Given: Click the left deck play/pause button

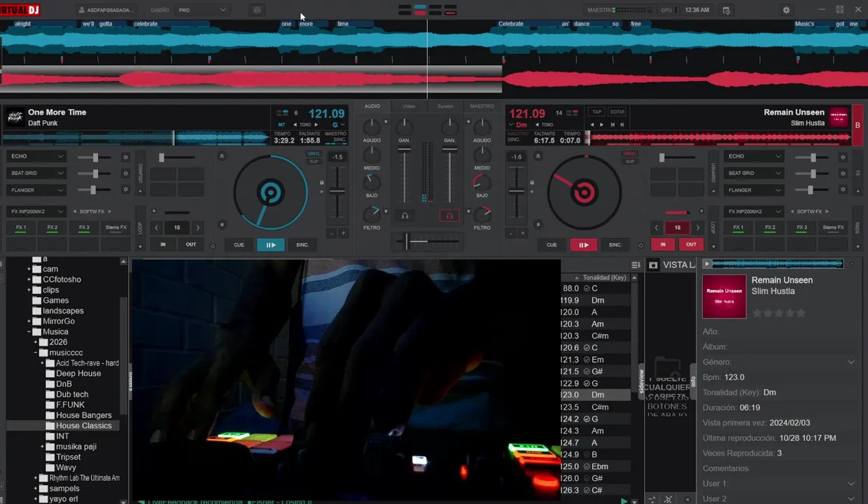Looking at the screenshot, I should (x=270, y=245).
